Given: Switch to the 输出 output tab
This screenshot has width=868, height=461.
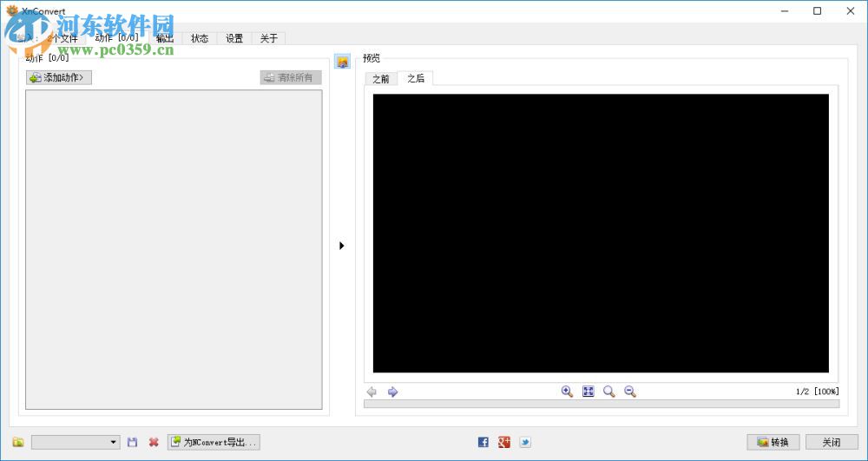Looking at the screenshot, I should 165,38.
